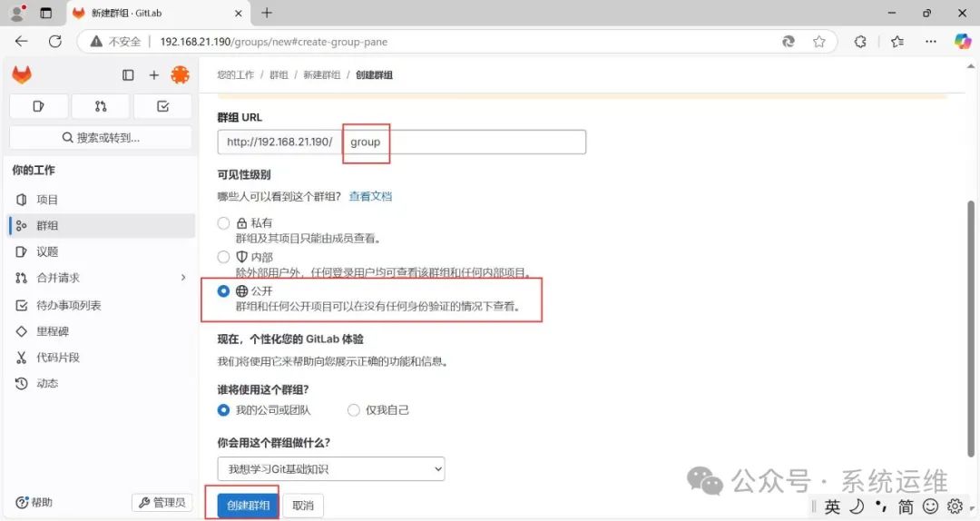Image resolution: width=980 pixels, height=521 pixels.
Task: Open the to-do list shortcut icon
Action: [x=162, y=106]
